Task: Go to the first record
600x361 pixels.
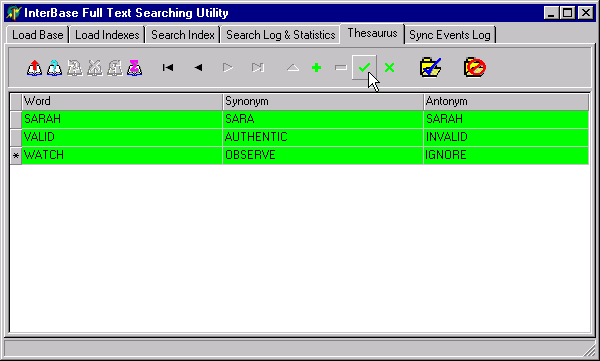Action: click(168, 68)
